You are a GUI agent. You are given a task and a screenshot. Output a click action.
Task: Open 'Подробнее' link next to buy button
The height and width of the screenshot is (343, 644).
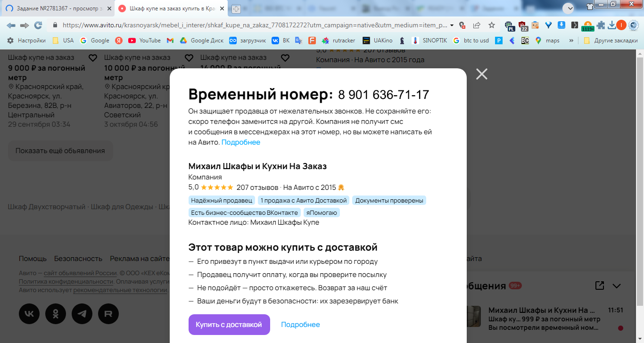(300, 325)
